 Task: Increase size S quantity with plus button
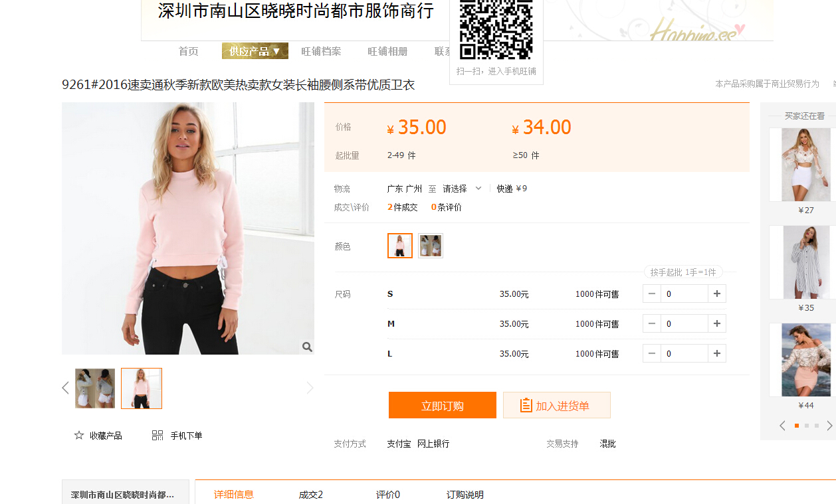click(717, 294)
